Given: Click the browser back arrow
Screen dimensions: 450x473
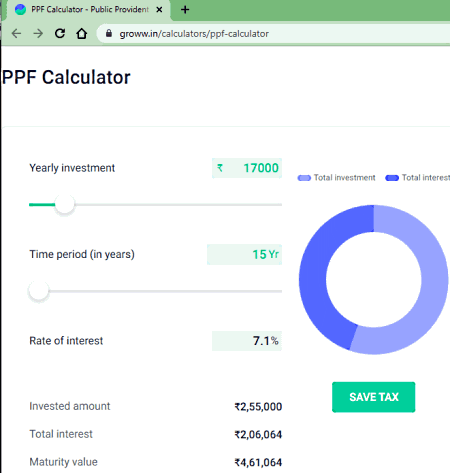Looking at the screenshot, I should (x=16, y=33).
